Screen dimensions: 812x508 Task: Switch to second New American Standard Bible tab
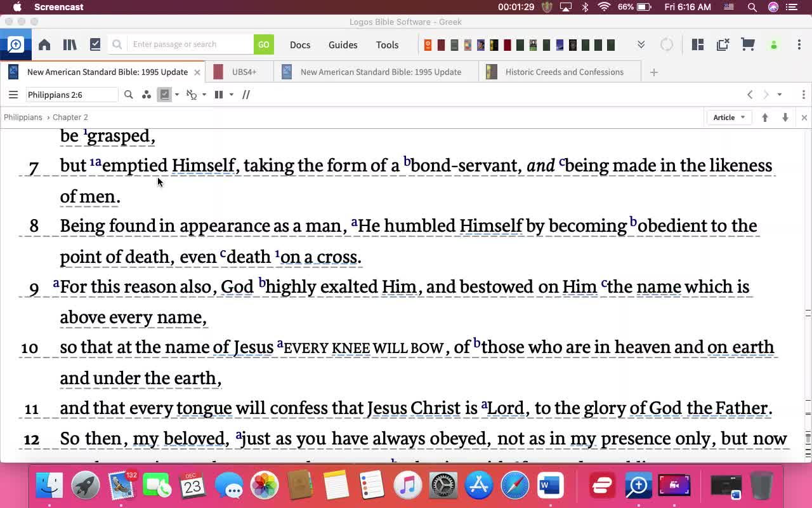coord(377,72)
